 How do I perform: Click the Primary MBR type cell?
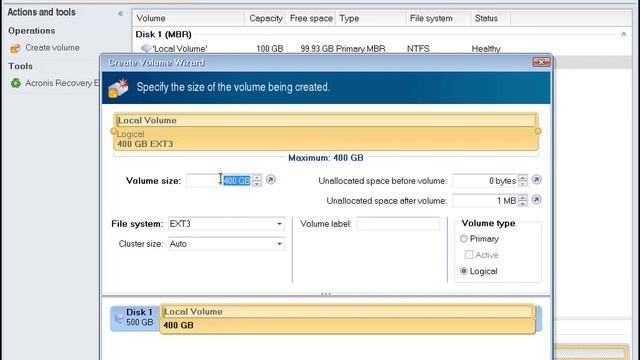(x=360, y=49)
